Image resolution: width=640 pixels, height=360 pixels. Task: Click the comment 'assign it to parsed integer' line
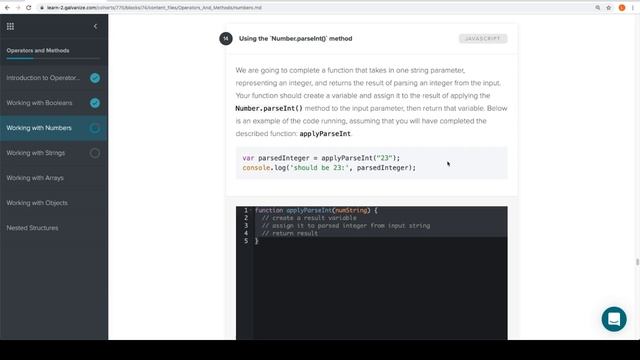(x=346, y=226)
